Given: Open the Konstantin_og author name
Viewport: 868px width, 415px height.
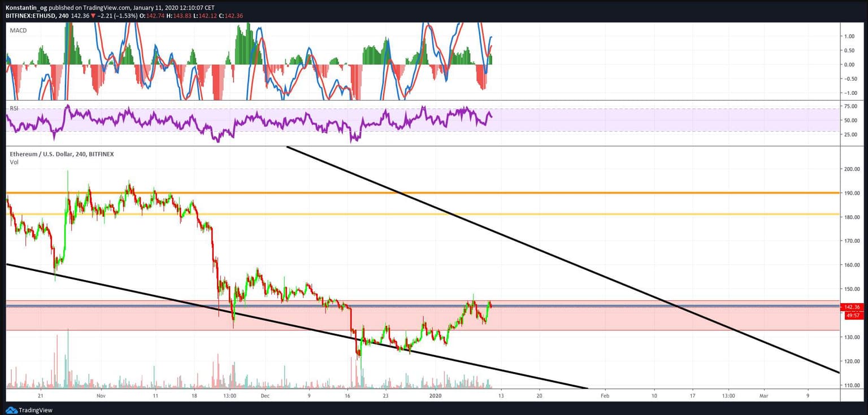Looking at the screenshot, I should [x=26, y=8].
